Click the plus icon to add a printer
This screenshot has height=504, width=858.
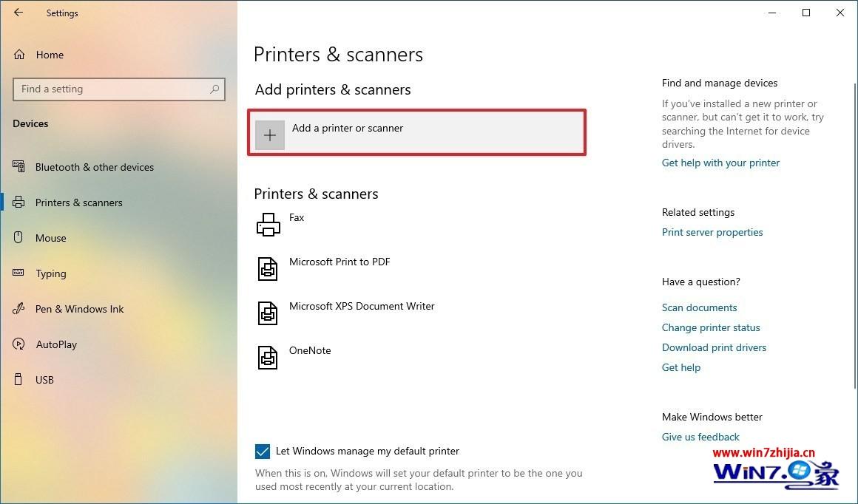pos(270,135)
